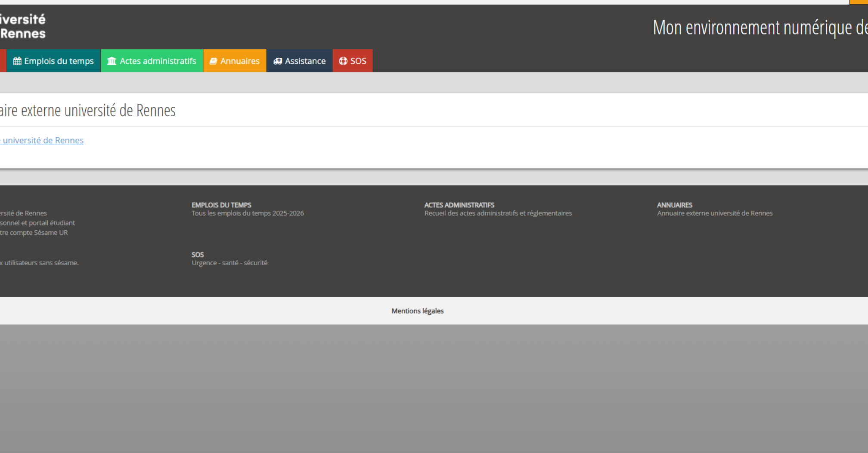Click the utilisateurs sans sésame footer link
The image size is (868, 453).
click(x=39, y=263)
